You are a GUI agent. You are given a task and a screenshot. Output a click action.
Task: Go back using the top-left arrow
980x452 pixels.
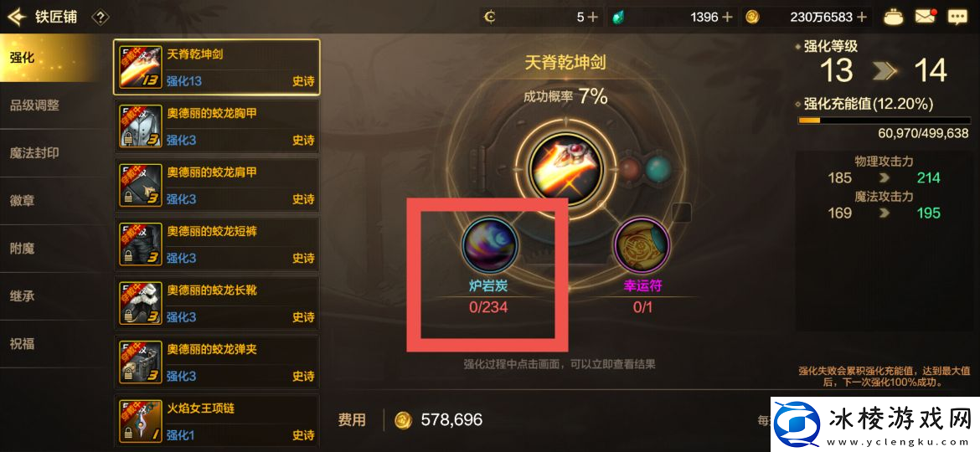(x=16, y=17)
